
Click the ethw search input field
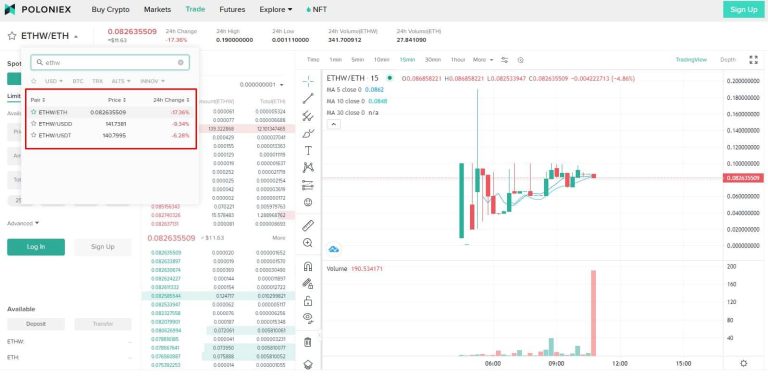(x=110, y=63)
